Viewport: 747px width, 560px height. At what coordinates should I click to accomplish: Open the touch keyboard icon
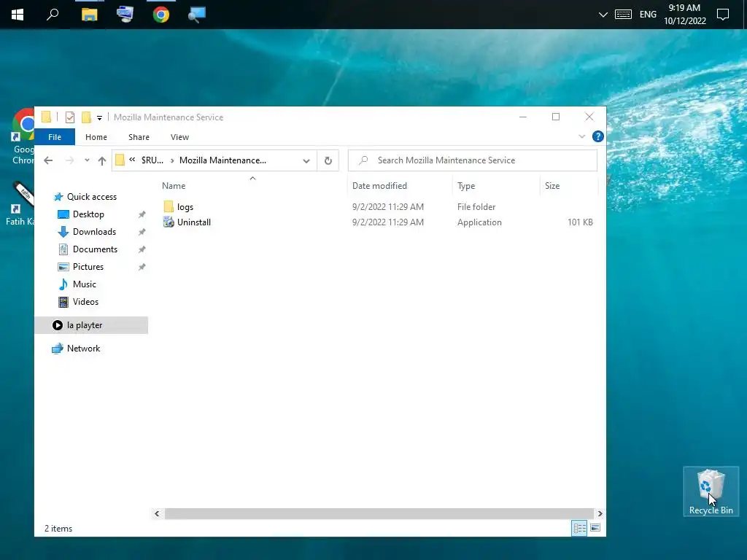pos(623,15)
